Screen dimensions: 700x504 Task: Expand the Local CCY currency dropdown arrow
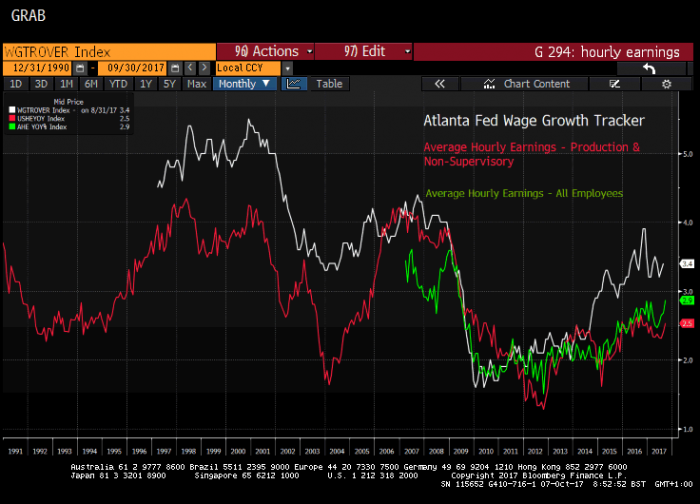coord(288,68)
